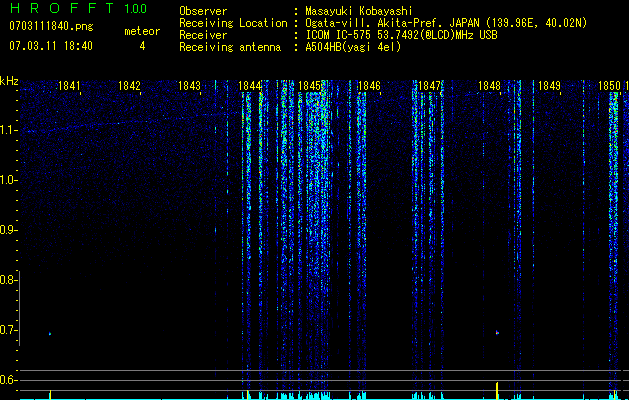Image resolution: width=629 pixels, height=400 pixels.
Task: Click the Observer field label
Action: (203, 11)
